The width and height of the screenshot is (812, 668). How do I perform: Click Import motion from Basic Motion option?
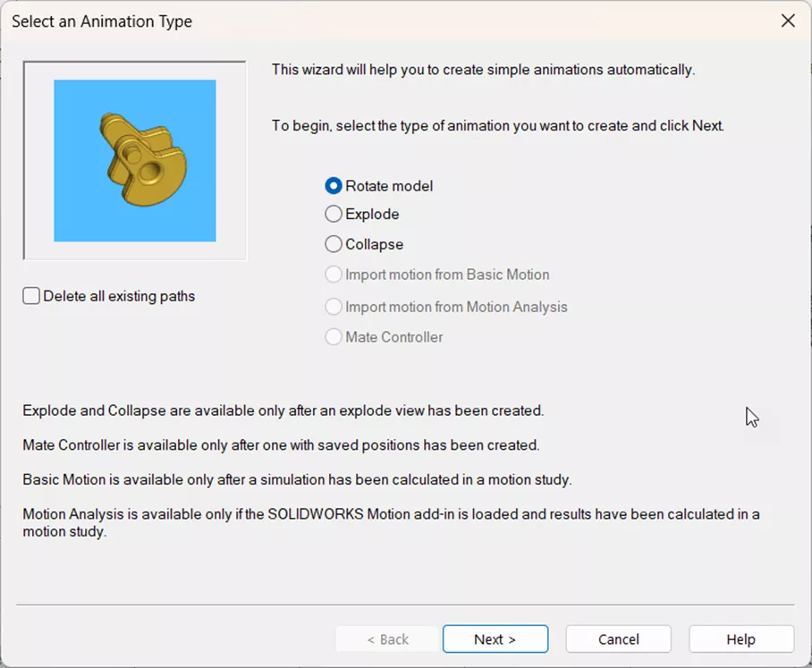click(334, 275)
